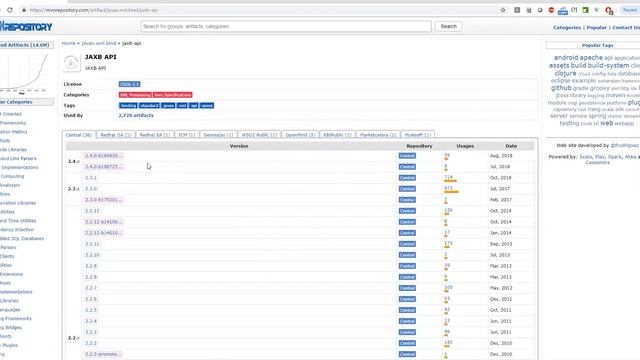Open the Contact Us link

click(626, 27)
